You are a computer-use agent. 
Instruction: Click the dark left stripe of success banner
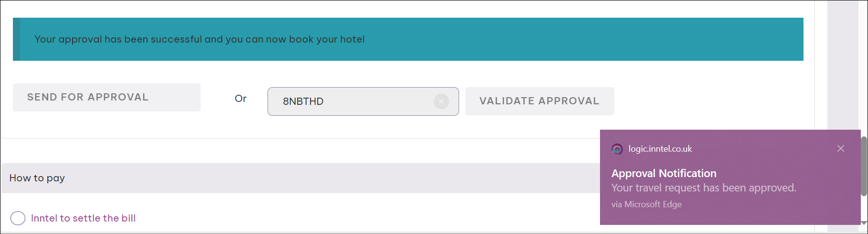tap(16, 39)
